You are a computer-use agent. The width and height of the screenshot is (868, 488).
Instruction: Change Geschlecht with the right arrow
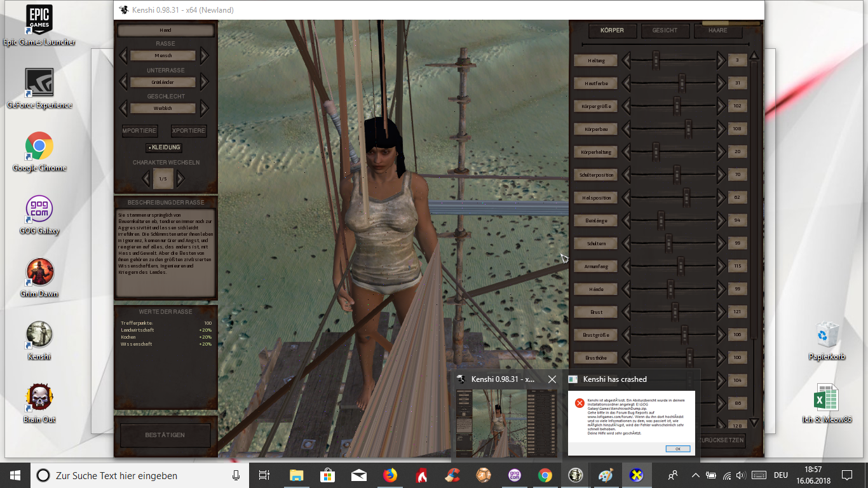(204, 108)
